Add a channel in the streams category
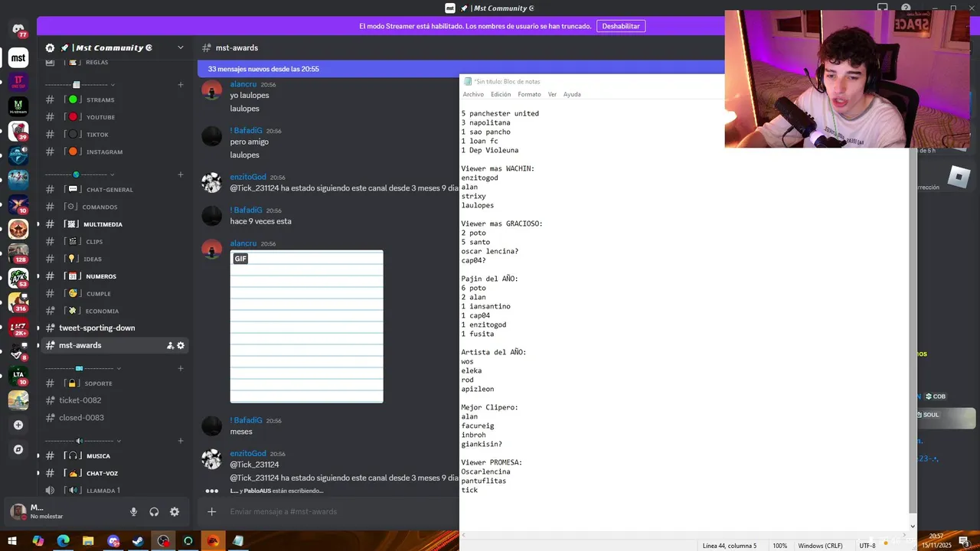The height and width of the screenshot is (551, 980). [181, 85]
